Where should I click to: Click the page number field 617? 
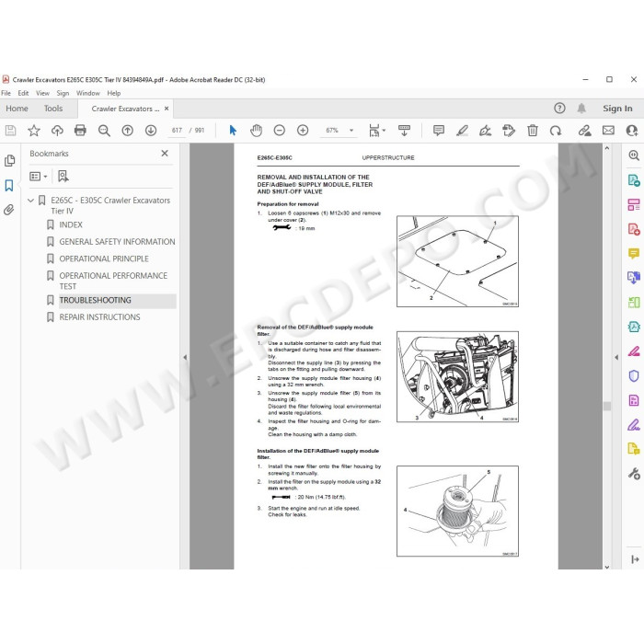177,131
